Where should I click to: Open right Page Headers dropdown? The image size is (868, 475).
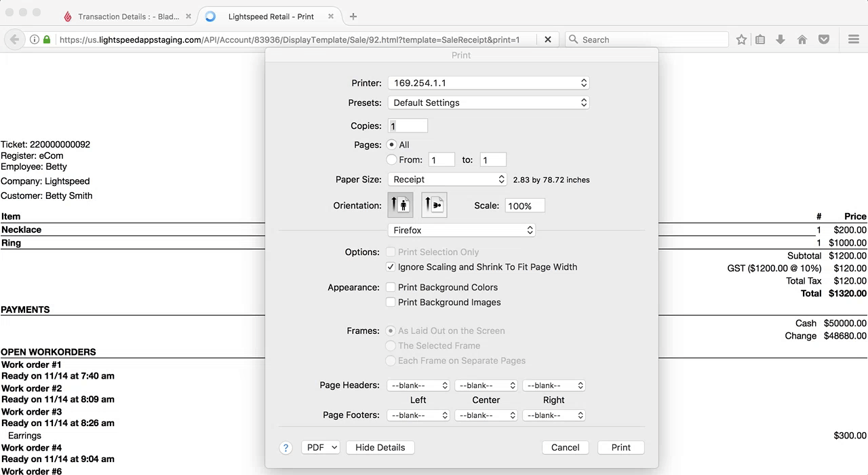553,385
